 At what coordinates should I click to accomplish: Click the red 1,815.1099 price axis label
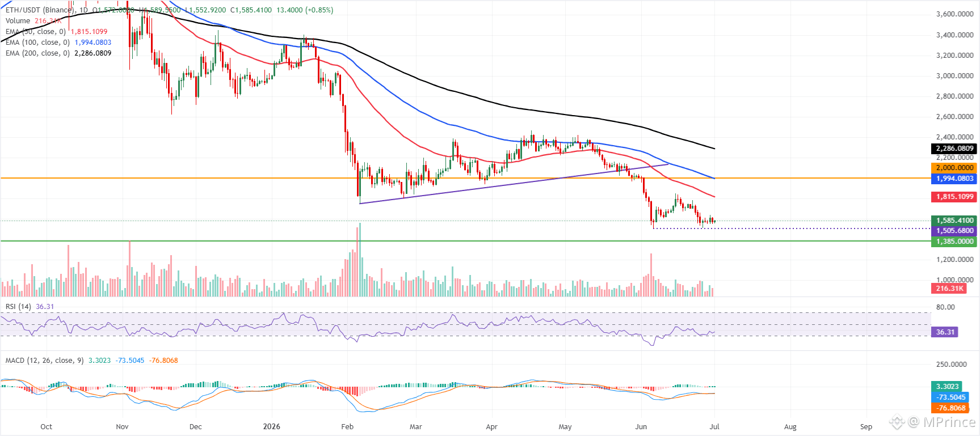click(954, 197)
